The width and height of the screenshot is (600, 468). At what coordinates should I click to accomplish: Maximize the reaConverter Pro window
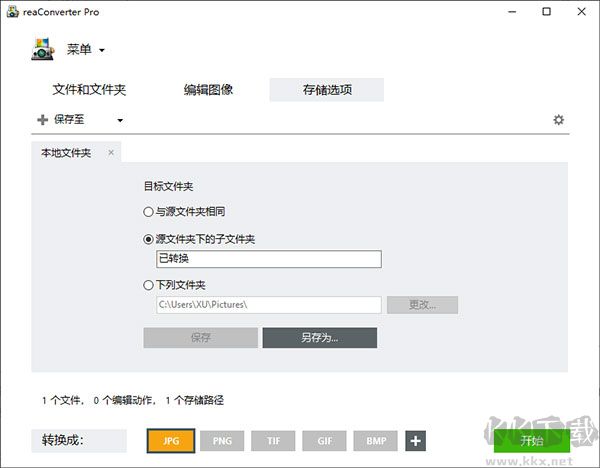(x=546, y=12)
